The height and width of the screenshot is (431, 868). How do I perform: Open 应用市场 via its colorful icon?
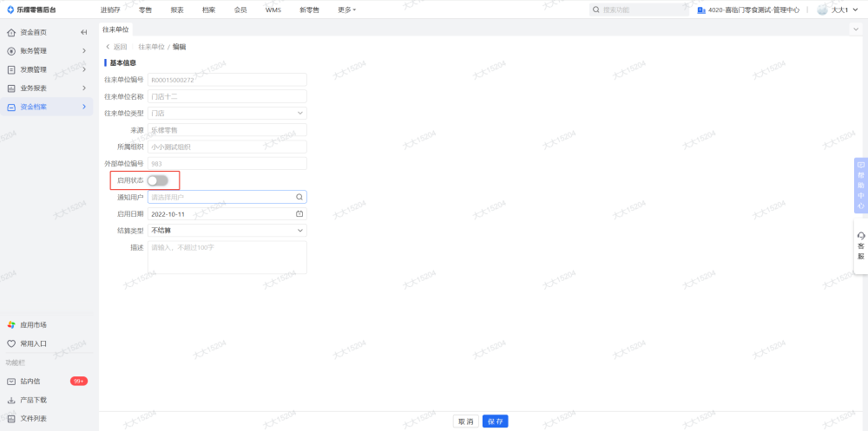click(x=10, y=325)
